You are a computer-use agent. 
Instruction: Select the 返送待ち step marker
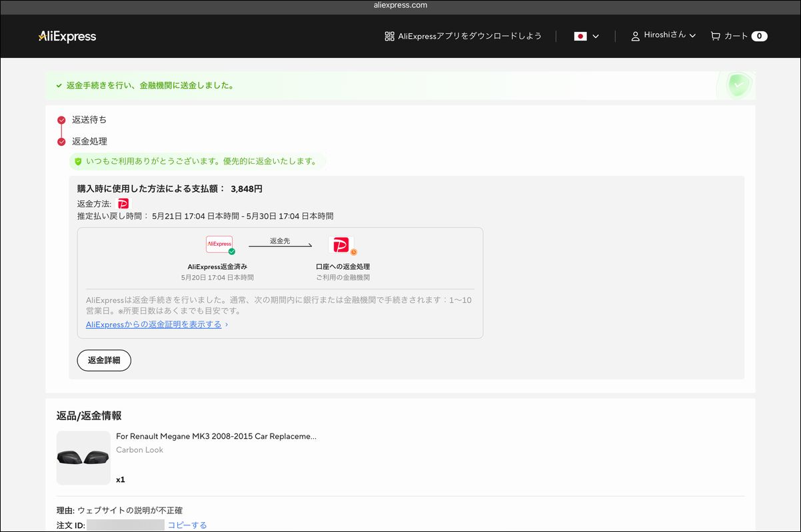click(61, 120)
